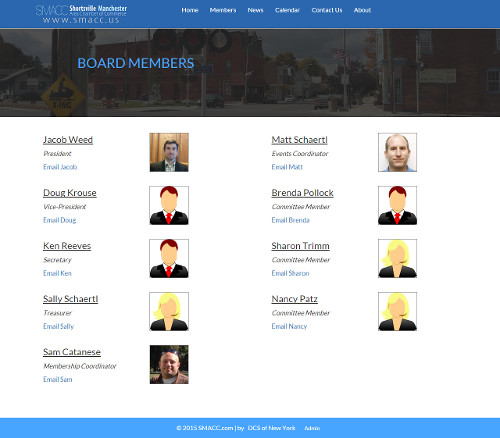The image size is (500, 438).
Task: Follow the DCS of New York link
Action: [271, 428]
